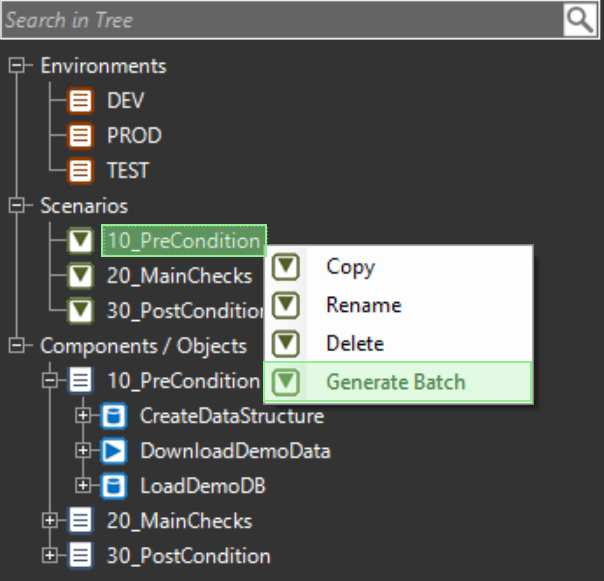Screen dimensions: 604x581
Task: Click the 30_PostCondition scenario icon
Action: [x=81, y=311]
